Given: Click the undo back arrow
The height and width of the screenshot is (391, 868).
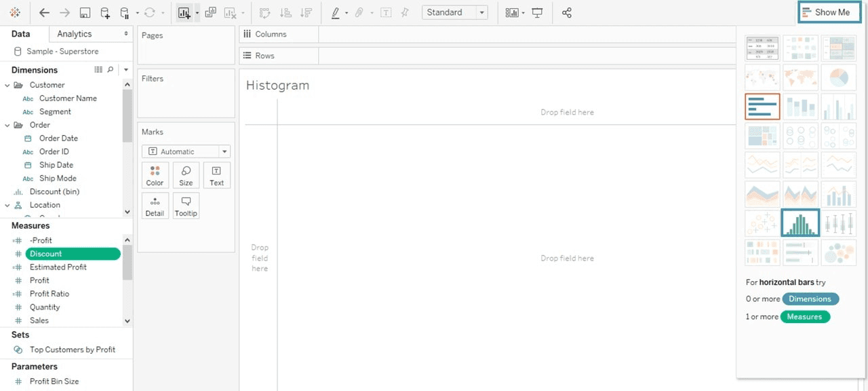Looking at the screenshot, I should pos(44,13).
